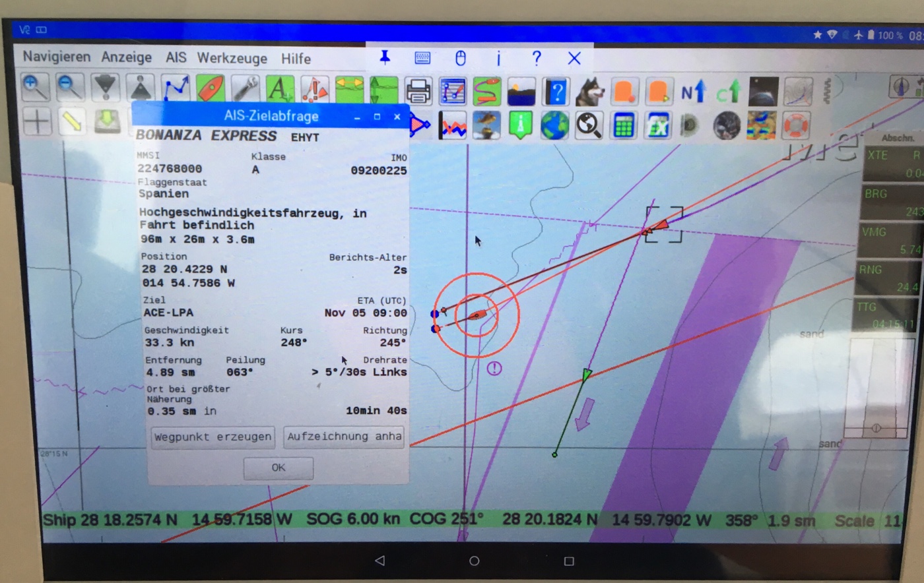Image resolution: width=924 pixels, height=583 pixels.
Task: Click the husky dog icon
Action: click(589, 92)
